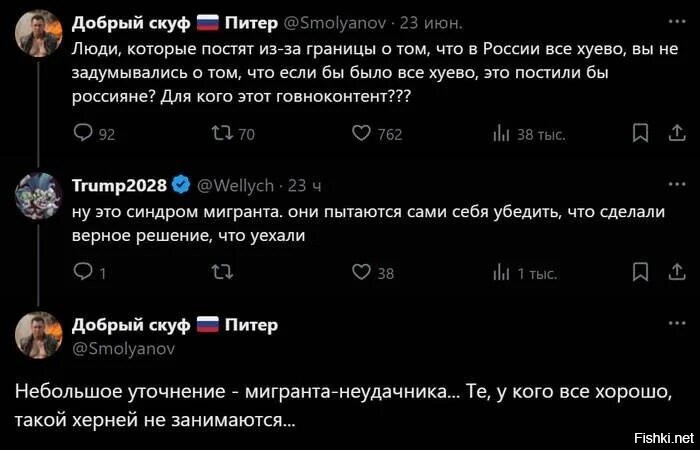Bookmark the first tweet by Добрый скуф

point(641,133)
